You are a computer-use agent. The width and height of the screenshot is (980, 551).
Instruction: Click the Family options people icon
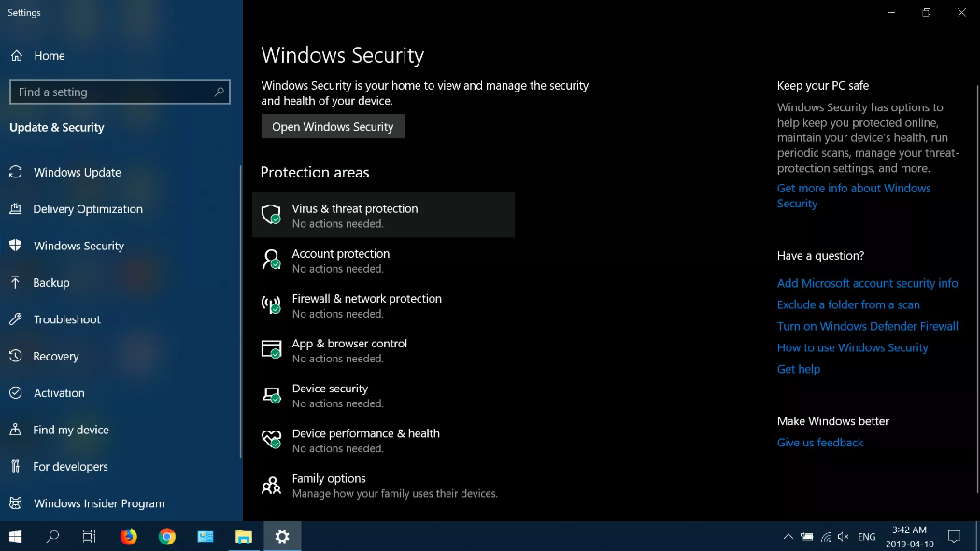(x=271, y=485)
